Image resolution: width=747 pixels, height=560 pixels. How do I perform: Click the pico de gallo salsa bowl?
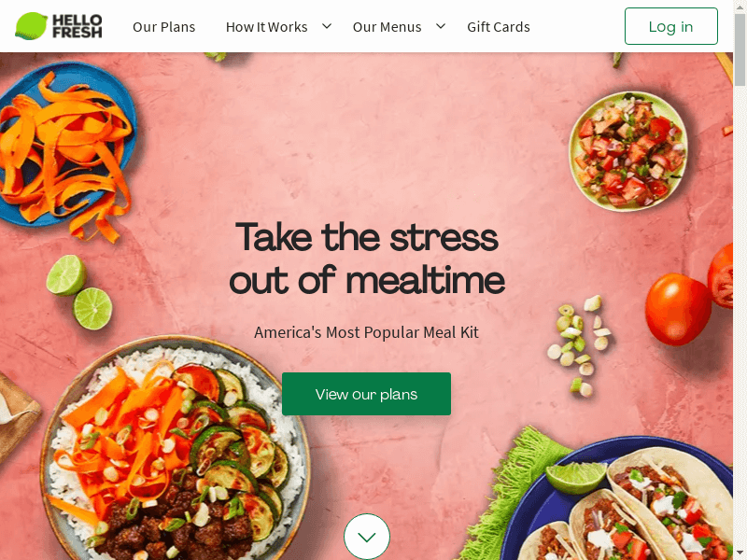[x=628, y=151]
